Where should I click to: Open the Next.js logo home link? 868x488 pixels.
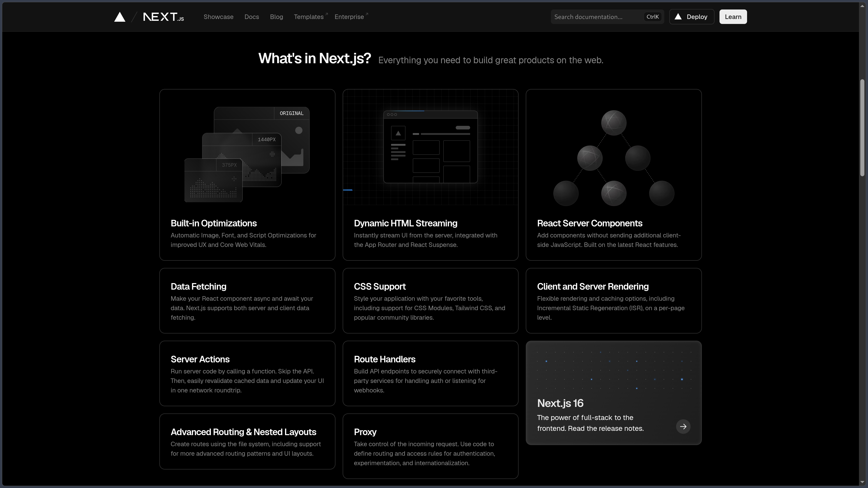[163, 17]
